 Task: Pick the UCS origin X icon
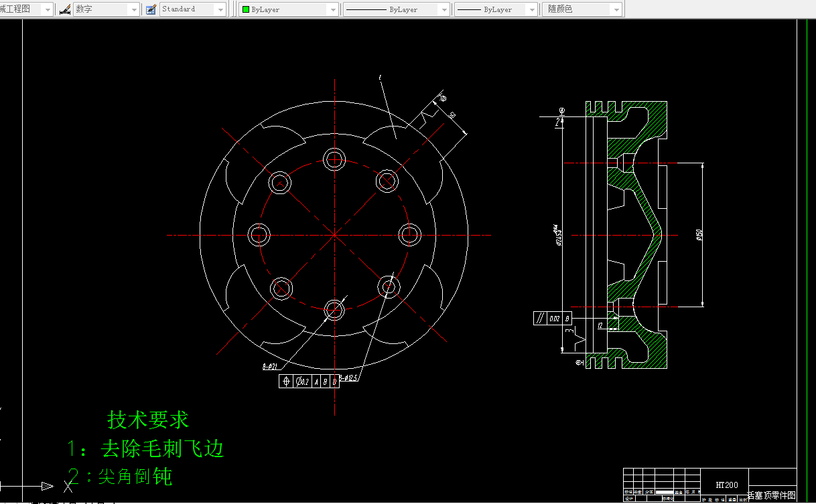[x=68, y=486]
